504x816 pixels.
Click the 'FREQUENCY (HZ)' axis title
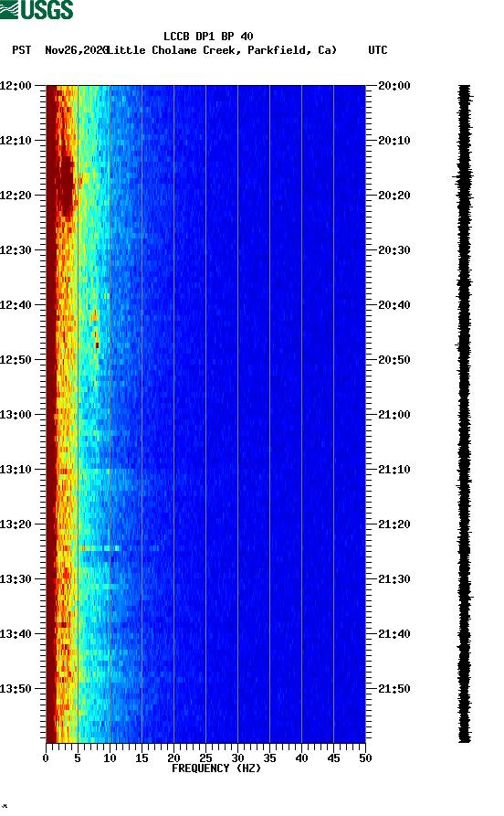point(216,768)
